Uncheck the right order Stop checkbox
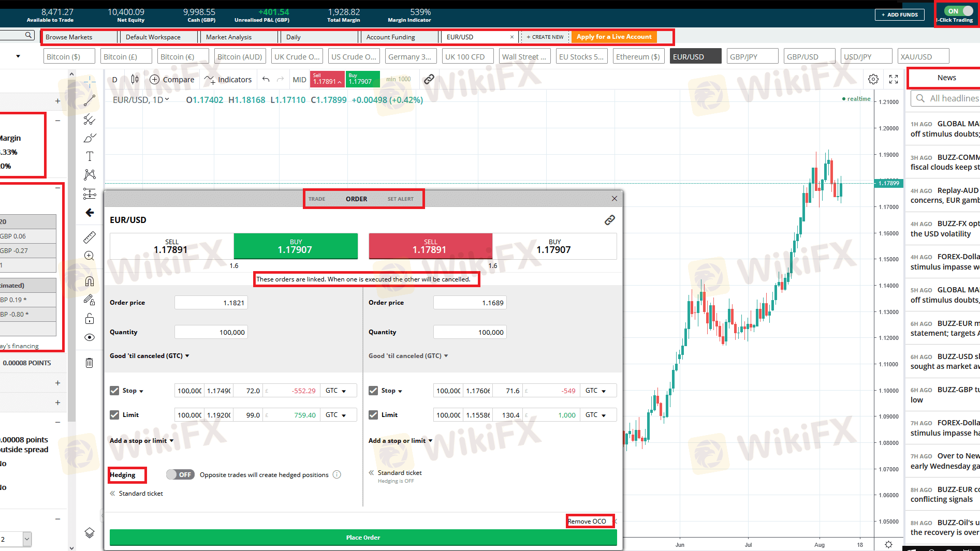This screenshot has height=551, width=980. [373, 391]
